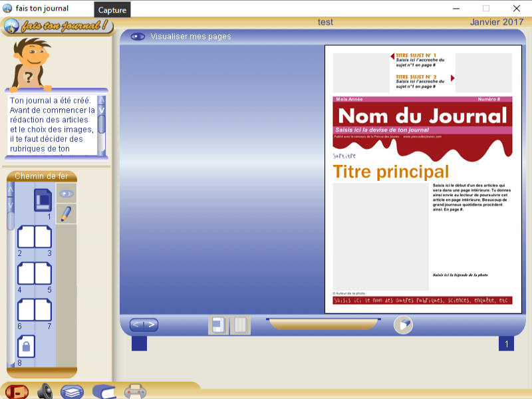Select the locked page 8 thumbnail
Image resolution: width=532 pixels, height=399 pixels.
(25, 347)
